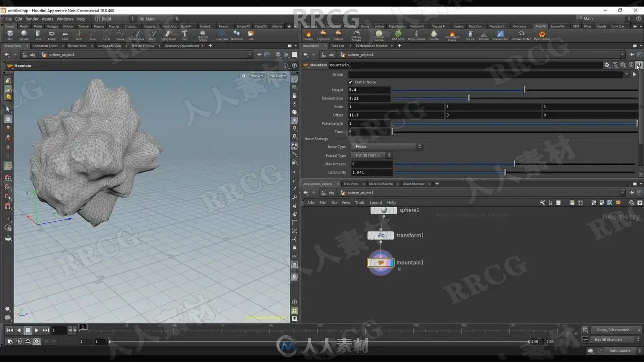Select the Volcano pyro tool
This screenshot has width=644, height=362.
pos(484,35)
